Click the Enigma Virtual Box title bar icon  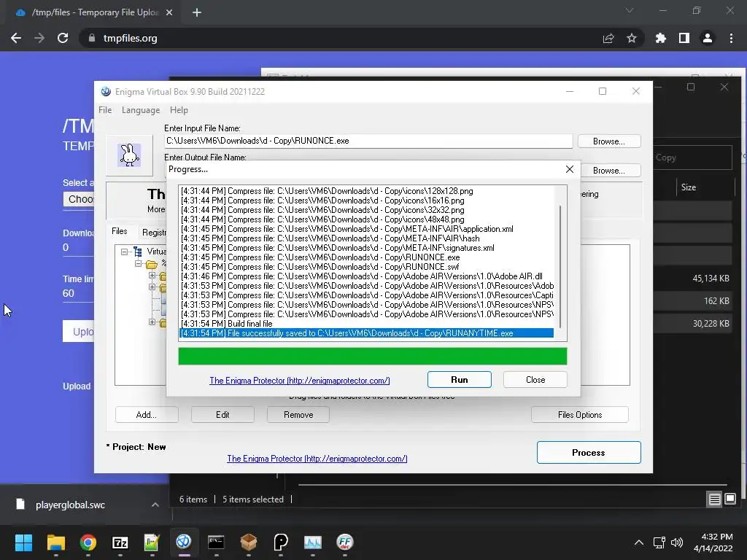(106, 91)
